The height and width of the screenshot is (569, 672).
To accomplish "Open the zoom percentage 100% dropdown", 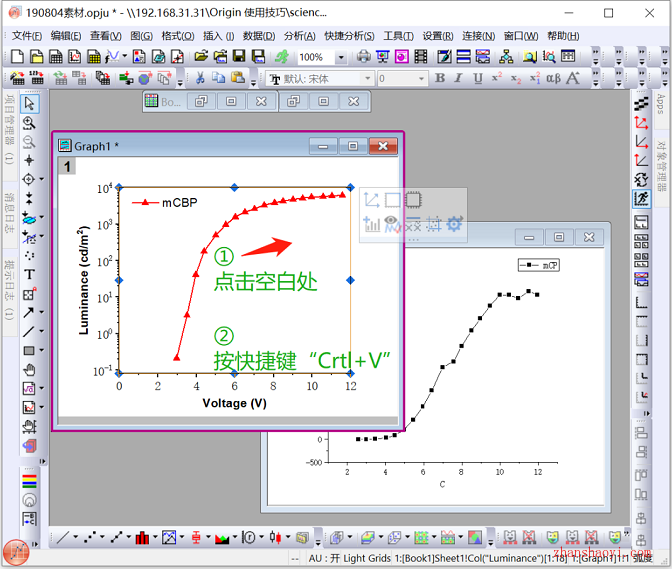I will [x=341, y=57].
